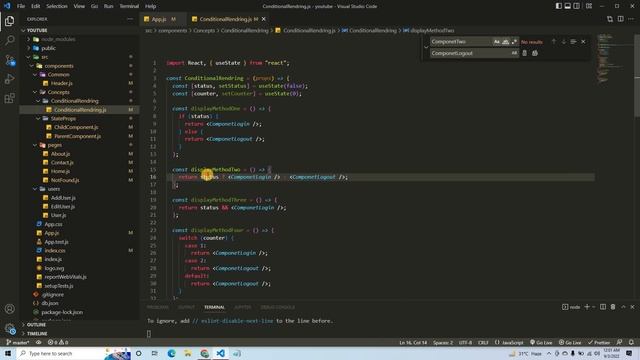Open the editor more-actions ellipsis
The image size is (640, 360).
point(631,19)
